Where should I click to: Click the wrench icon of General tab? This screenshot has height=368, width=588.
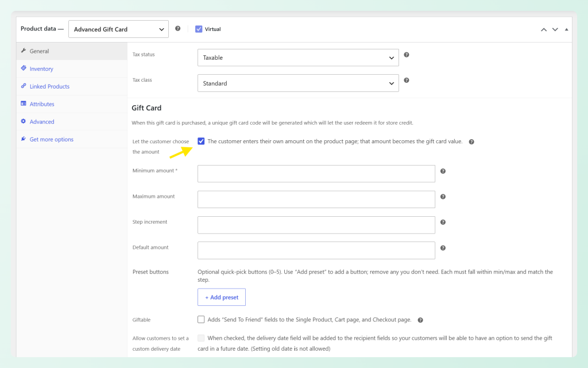pyautogui.click(x=24, y=51)
